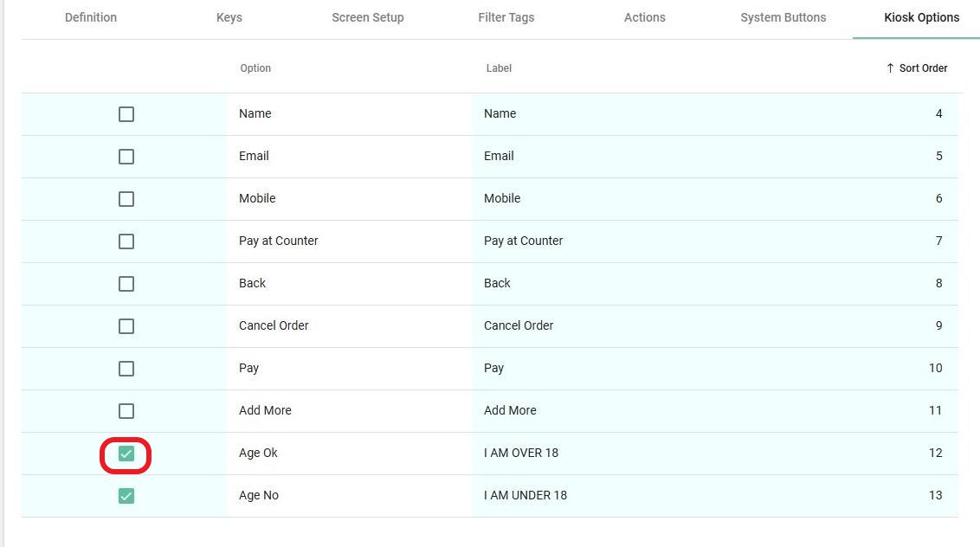Select the Actions tab
980x547 pixels.
point(645,17)
